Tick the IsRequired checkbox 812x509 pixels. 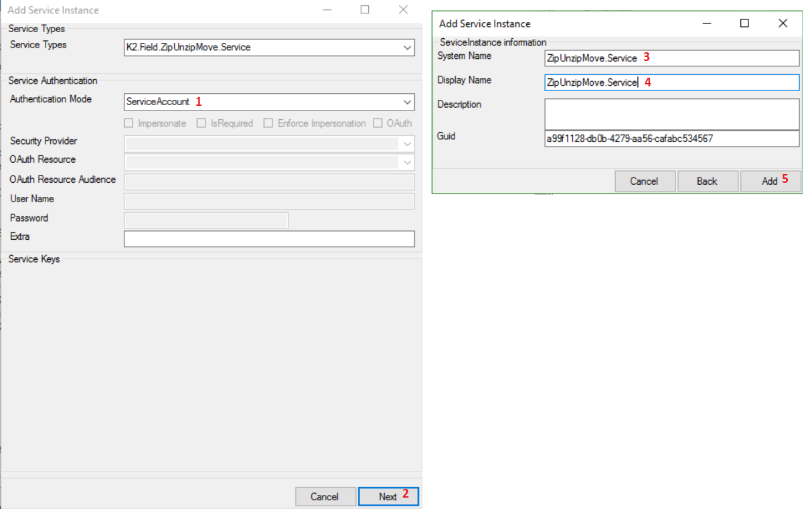point(201,123)
